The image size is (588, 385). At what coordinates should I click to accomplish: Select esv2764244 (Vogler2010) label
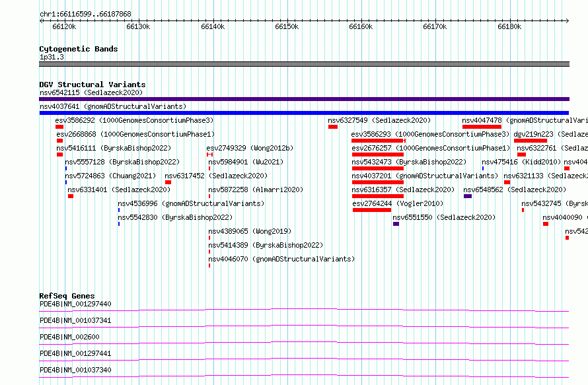point(398,203)
